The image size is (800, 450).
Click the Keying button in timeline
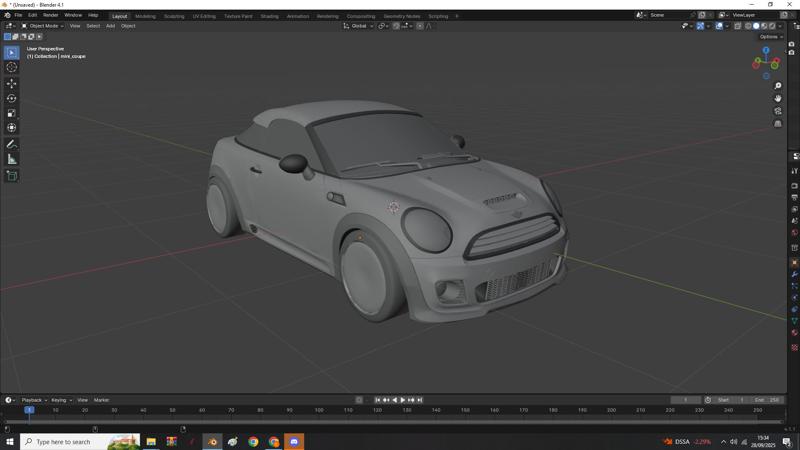click(x=60, y=400)
